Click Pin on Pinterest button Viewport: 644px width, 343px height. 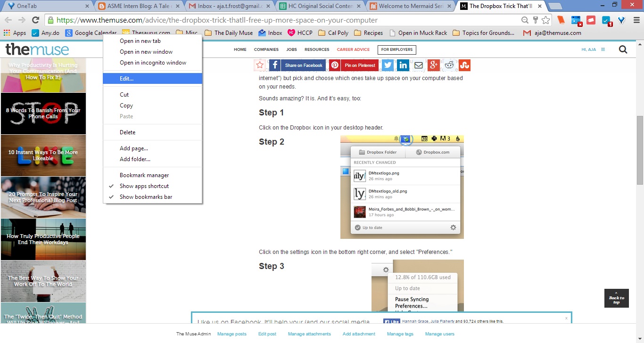click(x=354, y=65)
